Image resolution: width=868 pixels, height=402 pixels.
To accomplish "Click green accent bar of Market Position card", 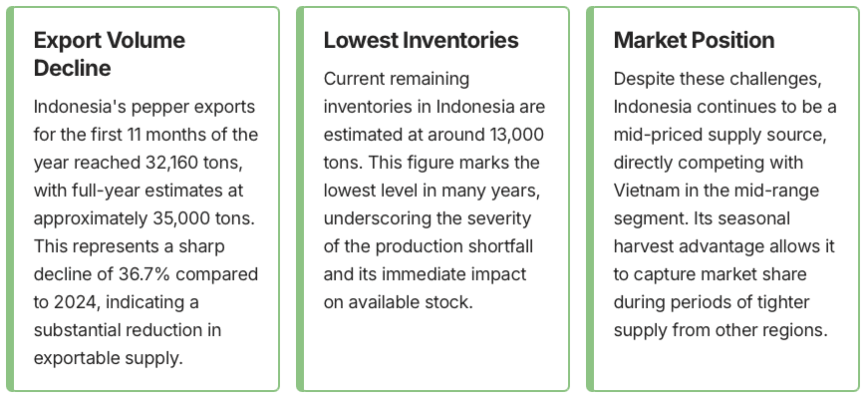I will 590,200.
